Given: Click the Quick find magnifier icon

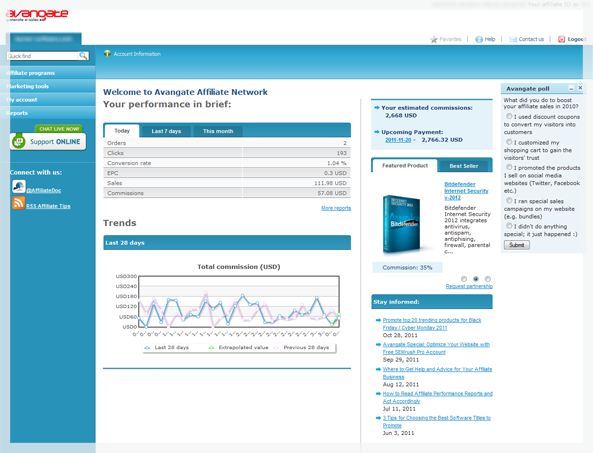Looking at the screenshot, I should point(83,56).
